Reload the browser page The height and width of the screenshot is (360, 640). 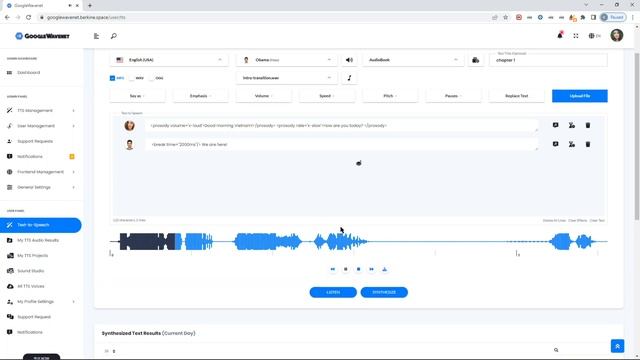(x=28, y=17)
